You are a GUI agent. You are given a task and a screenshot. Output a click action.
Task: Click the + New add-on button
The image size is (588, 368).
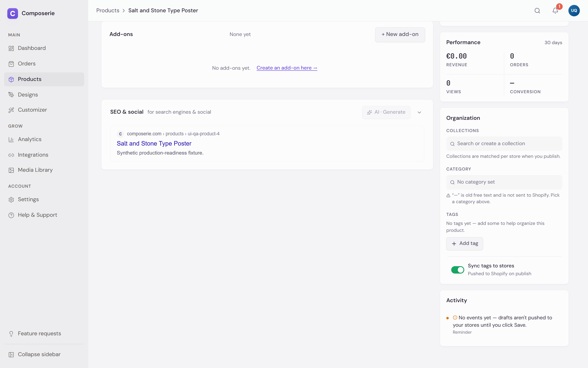click(400, 35)
